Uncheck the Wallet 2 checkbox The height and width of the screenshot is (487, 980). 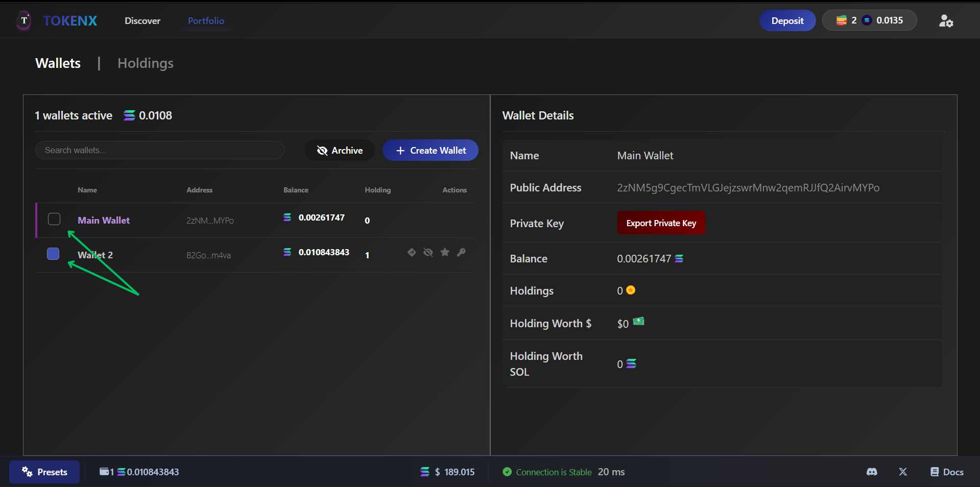point(53,254)
